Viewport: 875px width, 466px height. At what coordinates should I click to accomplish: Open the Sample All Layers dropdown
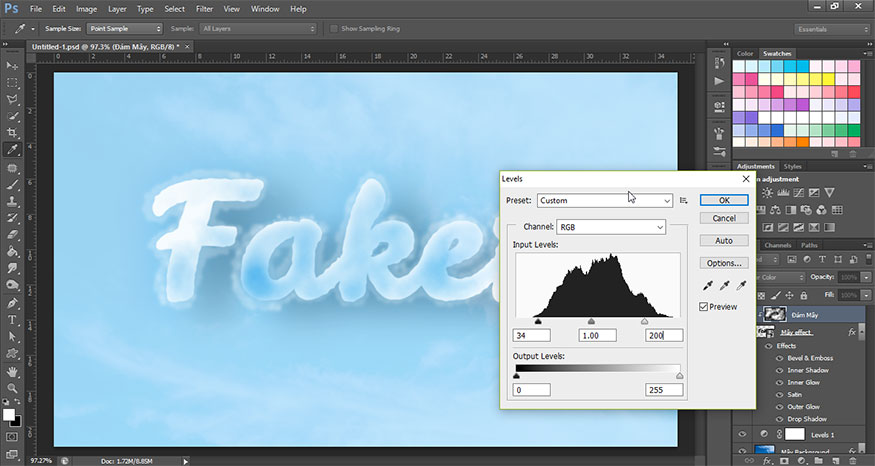[258, 28]
